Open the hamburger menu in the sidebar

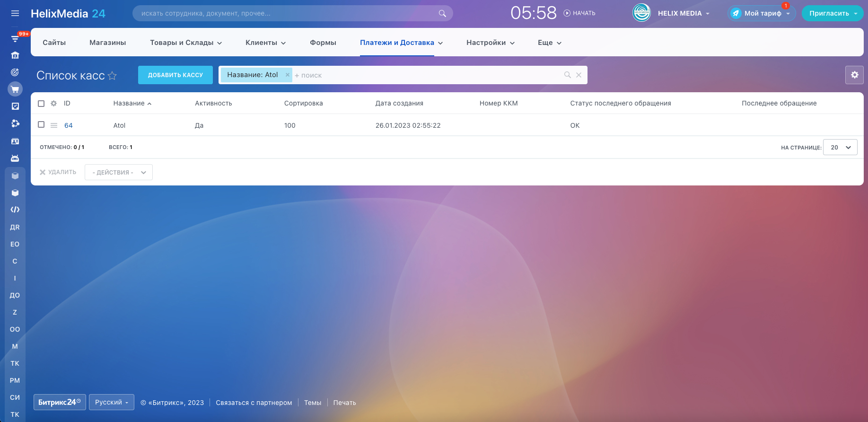click(x=15, y=13)
